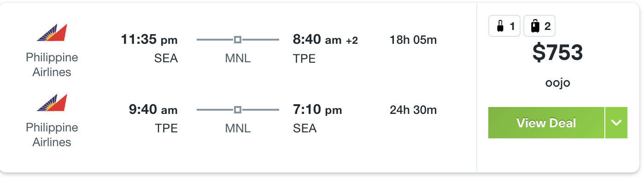Select the 24h 30m return duration

pos(413,110)
